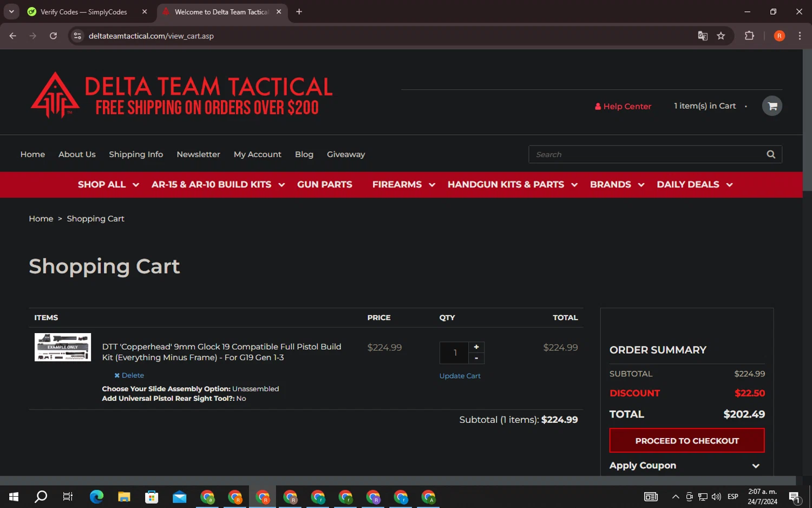The width and height of the screenshot is (812, 508).
Task: Open the Chrome profile avatar
Action: 780,36
